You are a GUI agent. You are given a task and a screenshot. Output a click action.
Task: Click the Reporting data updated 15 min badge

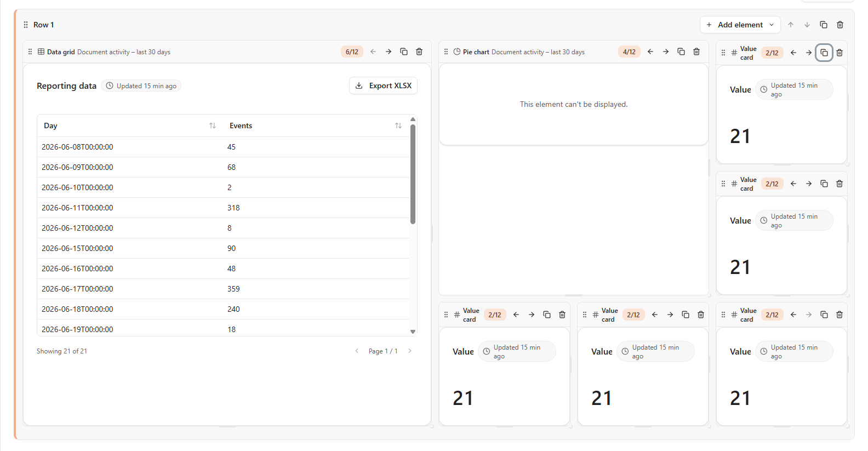click(141, 86)
